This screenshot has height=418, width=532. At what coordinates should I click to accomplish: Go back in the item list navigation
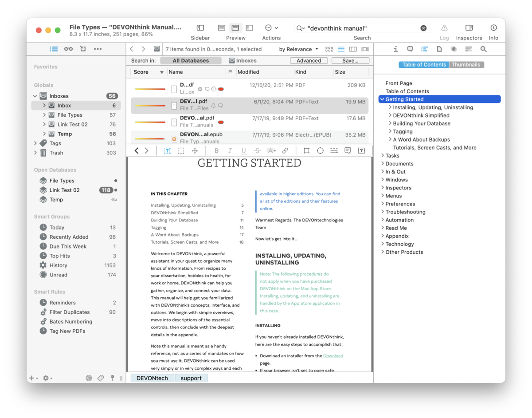pos(132,49)
